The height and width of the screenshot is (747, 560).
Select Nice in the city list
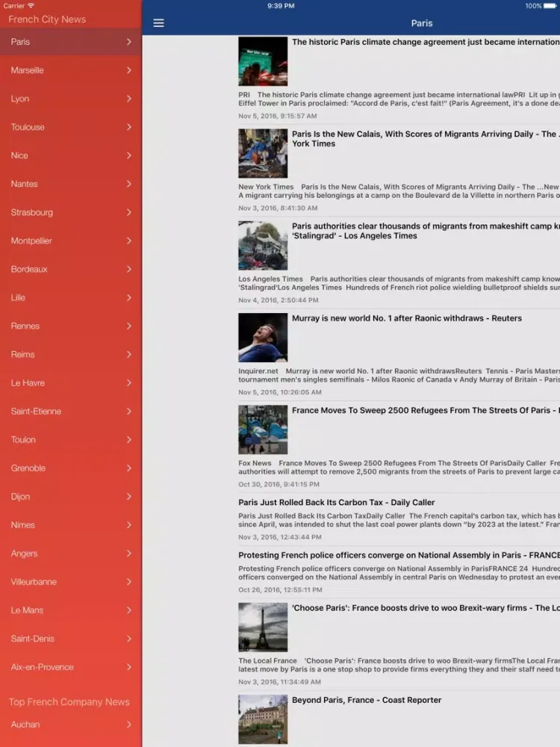click(x=71, y=155)
